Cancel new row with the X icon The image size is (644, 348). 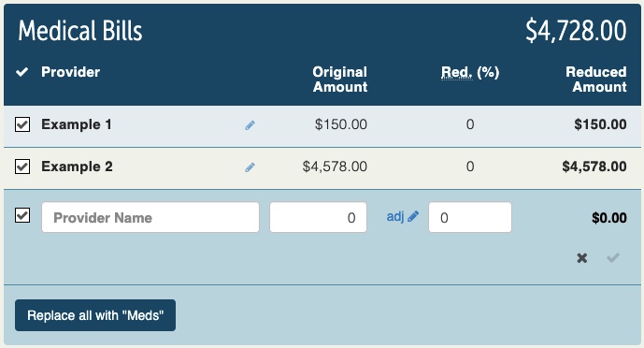pos(582,258)
